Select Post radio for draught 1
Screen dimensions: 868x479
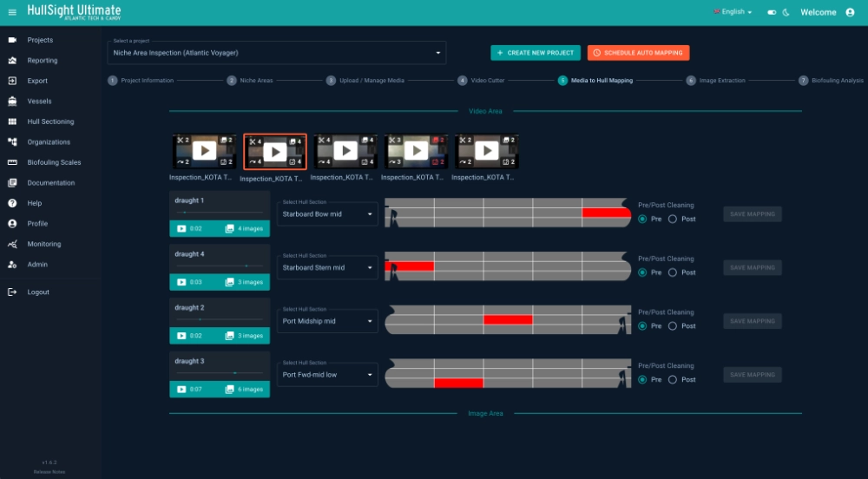tap(673, 219)
